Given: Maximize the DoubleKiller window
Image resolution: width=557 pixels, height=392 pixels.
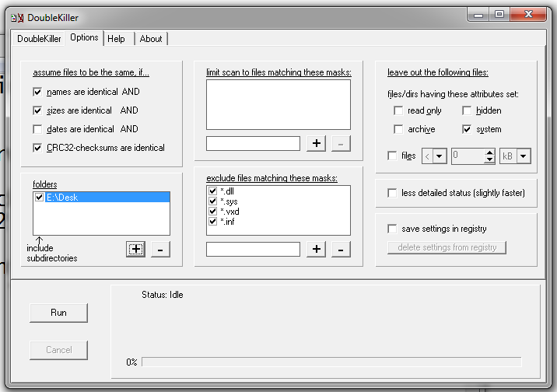Looking at the screenshot, I should 499,15.
